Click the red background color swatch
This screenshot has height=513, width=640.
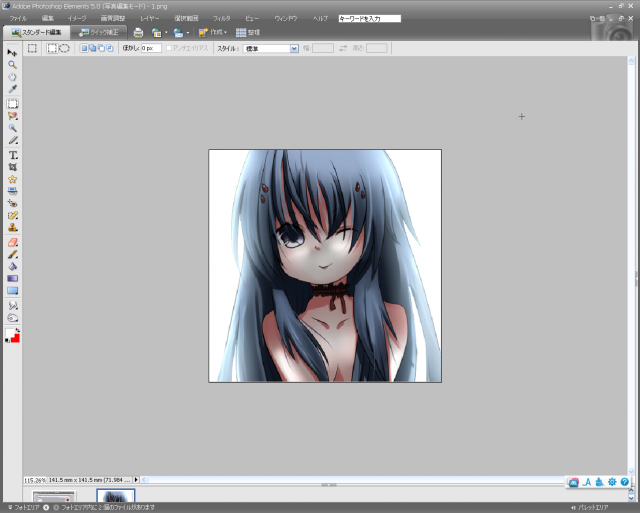click(x=16, y=338)
